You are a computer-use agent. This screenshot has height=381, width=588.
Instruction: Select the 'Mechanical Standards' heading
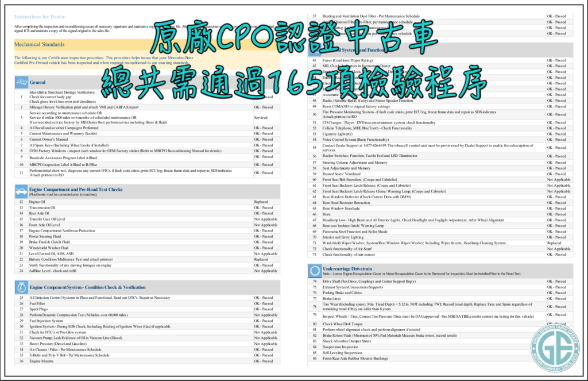click(40, 44)
